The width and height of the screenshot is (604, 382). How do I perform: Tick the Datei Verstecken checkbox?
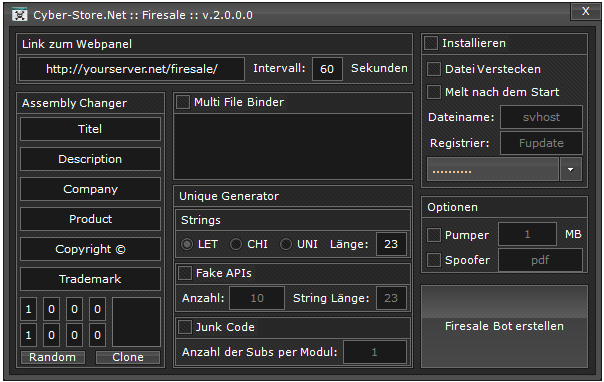click(x=434, y=69)
